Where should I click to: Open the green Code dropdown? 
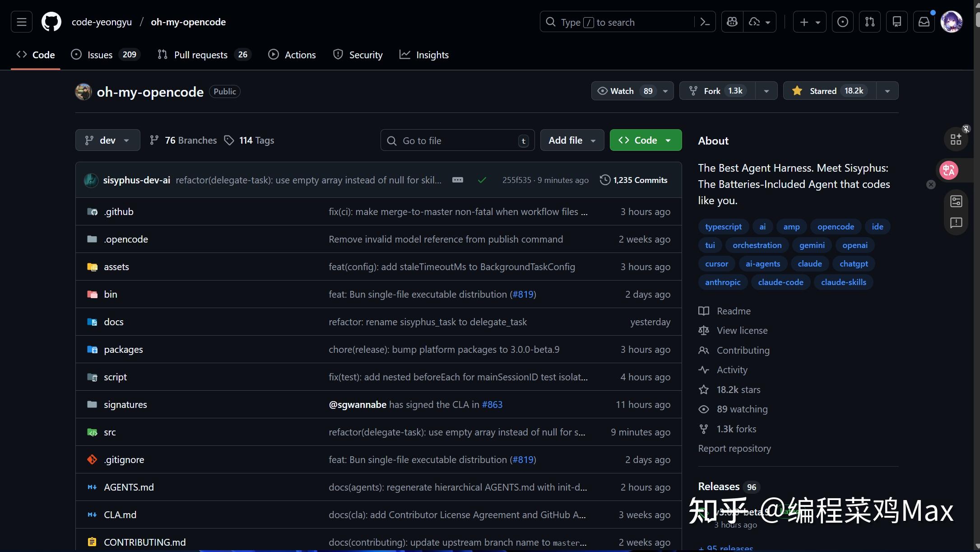[x=646, y=140]
